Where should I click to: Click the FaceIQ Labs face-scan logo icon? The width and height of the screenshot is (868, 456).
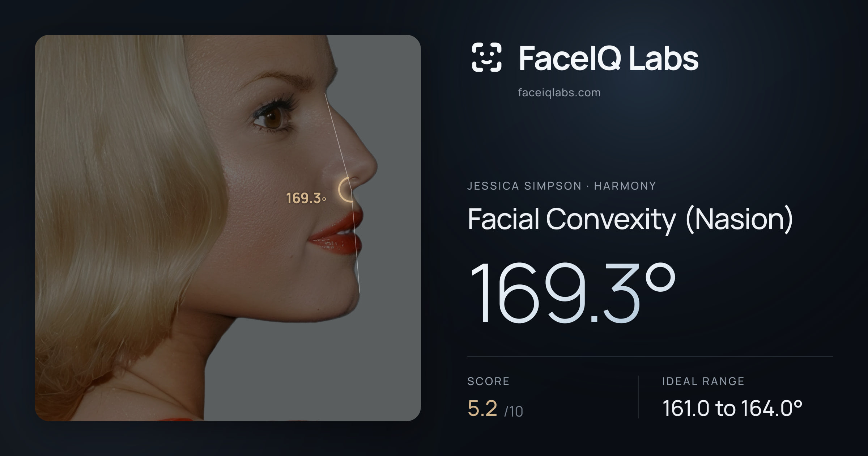pyautogui.click(x=486, y=57)
